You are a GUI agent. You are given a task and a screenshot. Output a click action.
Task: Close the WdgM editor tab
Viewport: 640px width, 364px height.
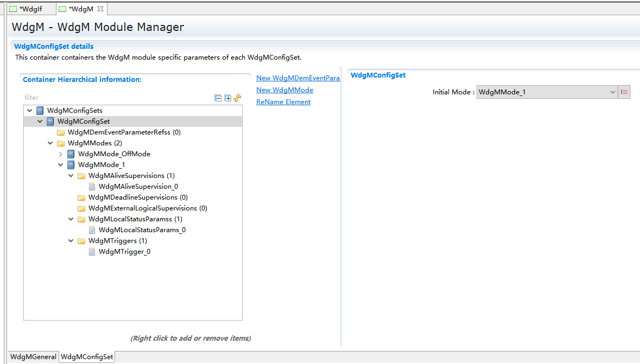(x=100, y=9)
